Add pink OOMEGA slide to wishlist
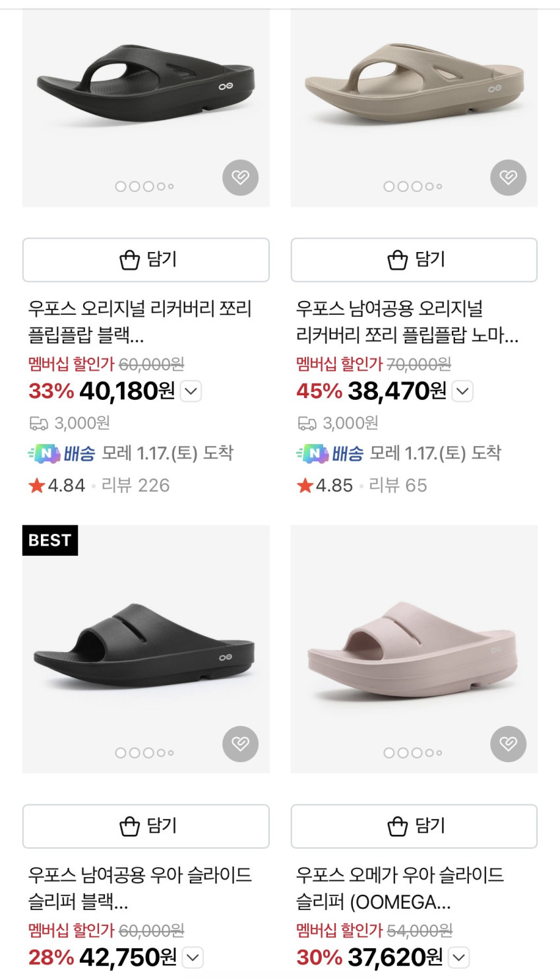560x978 pixels. click(x=508, y=744)
